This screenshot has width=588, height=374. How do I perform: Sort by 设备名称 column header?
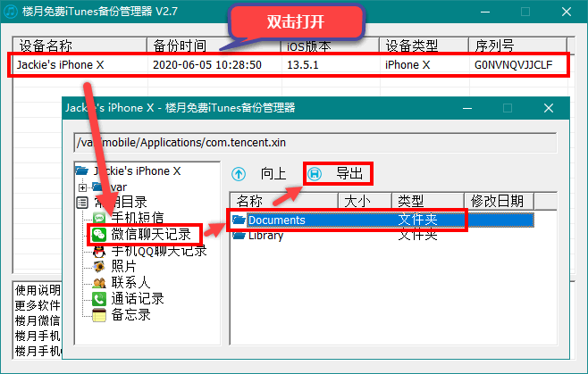click(80, 46)
